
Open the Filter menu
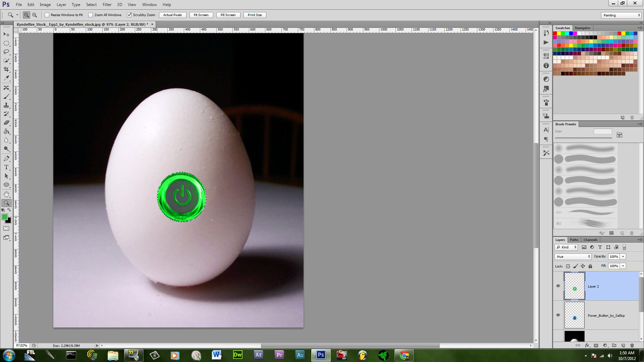coord(107,5)
